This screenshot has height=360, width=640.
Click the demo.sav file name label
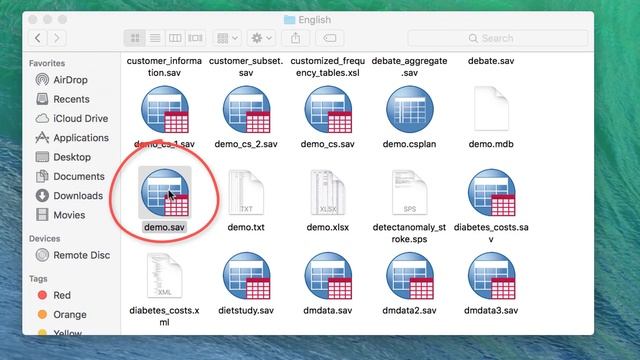click(x=164, y=227)
